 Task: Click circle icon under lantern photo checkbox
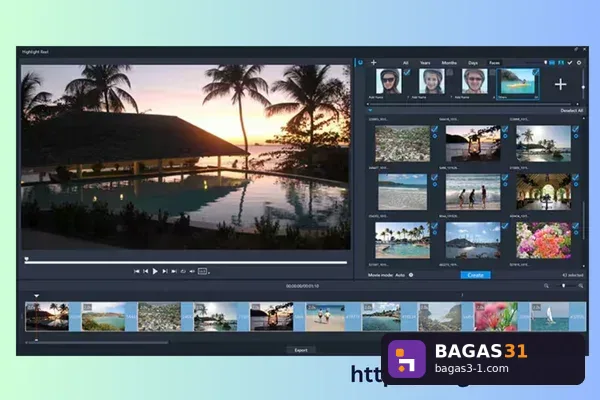505,136
